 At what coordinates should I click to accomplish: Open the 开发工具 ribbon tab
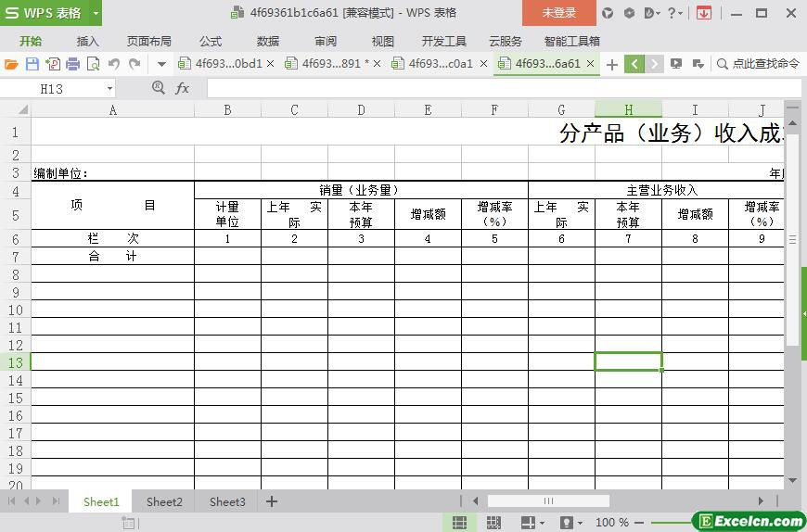(443, 41)
